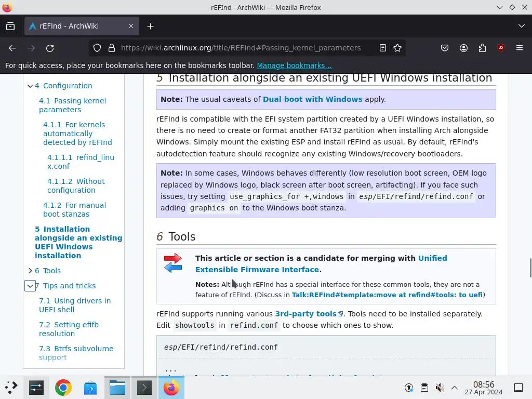Click the 6 Tools section heading
532x399 pixels.
click(x=176, y=236)
